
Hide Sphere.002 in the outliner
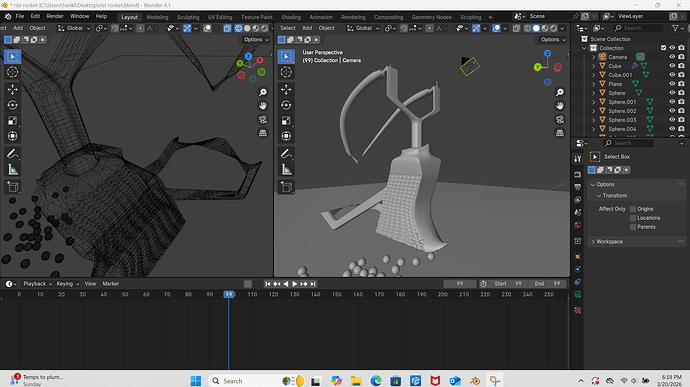(x=672, y=111)
